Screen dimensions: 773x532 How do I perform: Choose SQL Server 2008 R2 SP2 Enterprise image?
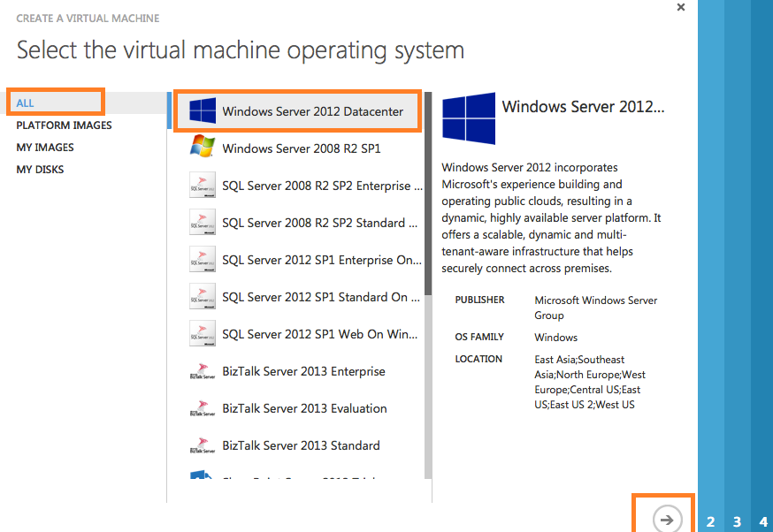click(297, 186)
